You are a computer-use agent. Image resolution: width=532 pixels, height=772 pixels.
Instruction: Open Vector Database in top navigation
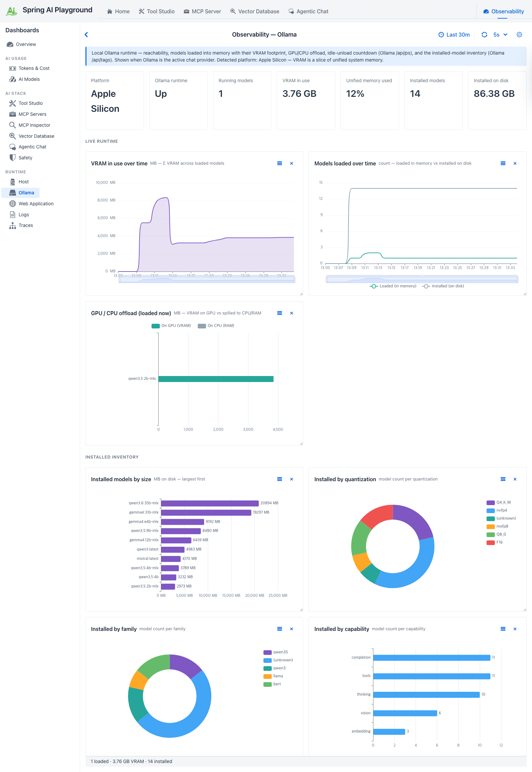coord(255,11)
